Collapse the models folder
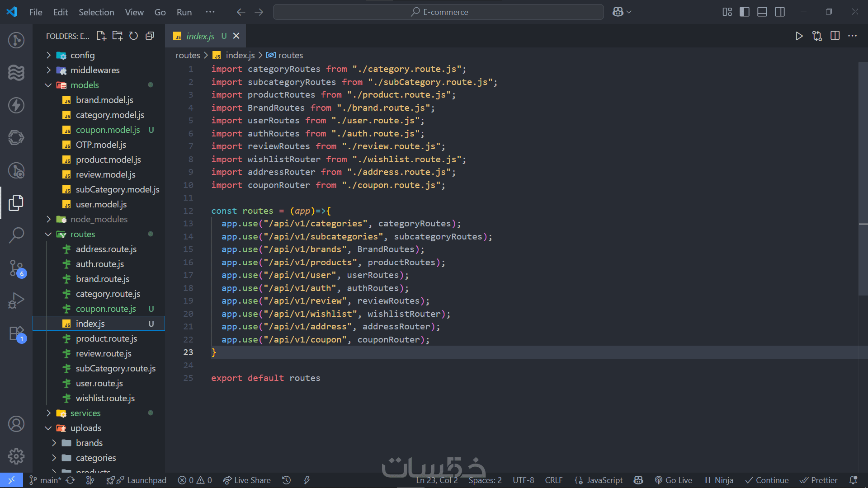 (85, 85)
